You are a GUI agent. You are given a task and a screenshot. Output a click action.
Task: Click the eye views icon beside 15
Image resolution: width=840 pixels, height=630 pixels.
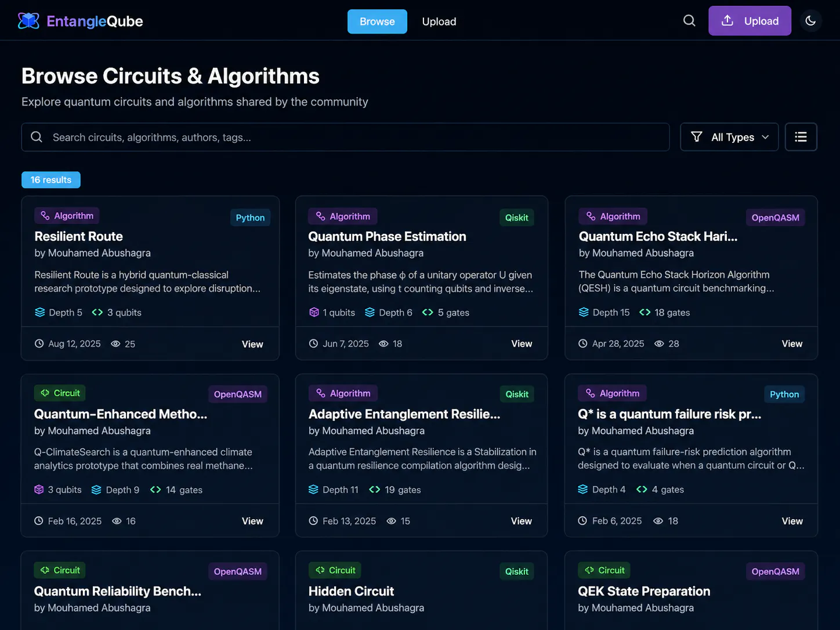[x=392, y=521]
